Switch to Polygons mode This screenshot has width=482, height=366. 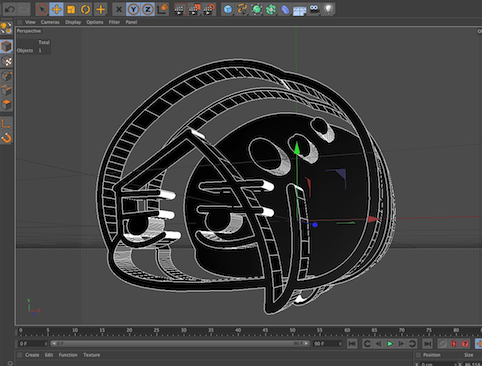[6, 105]
